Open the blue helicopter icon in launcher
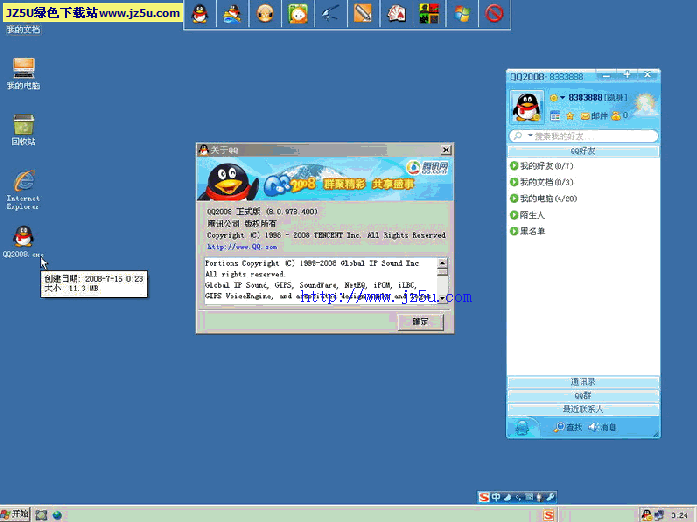 pos(331,13)
